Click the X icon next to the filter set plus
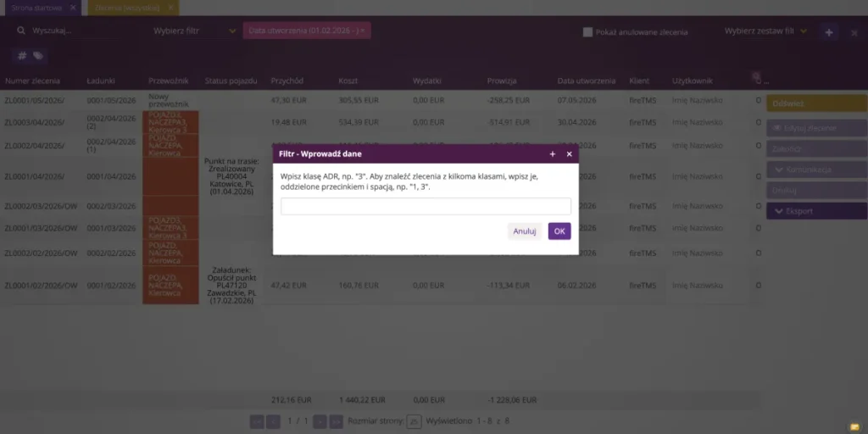The height and width of the screenshot is (434, 868). pyautogui.click(x=854, y=33)
